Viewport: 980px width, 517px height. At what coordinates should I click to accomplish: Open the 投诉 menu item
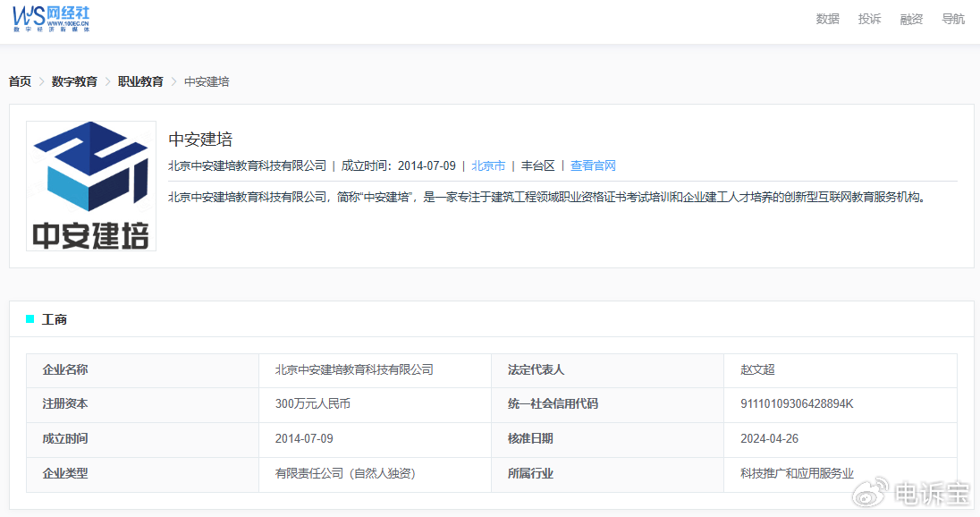point(869,19)
